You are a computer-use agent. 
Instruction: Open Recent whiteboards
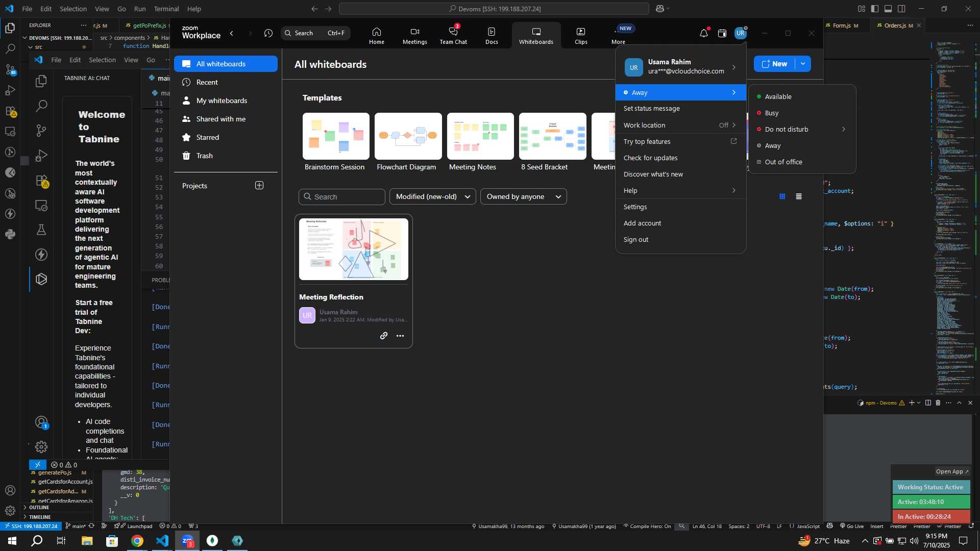(x=226, y=82)
